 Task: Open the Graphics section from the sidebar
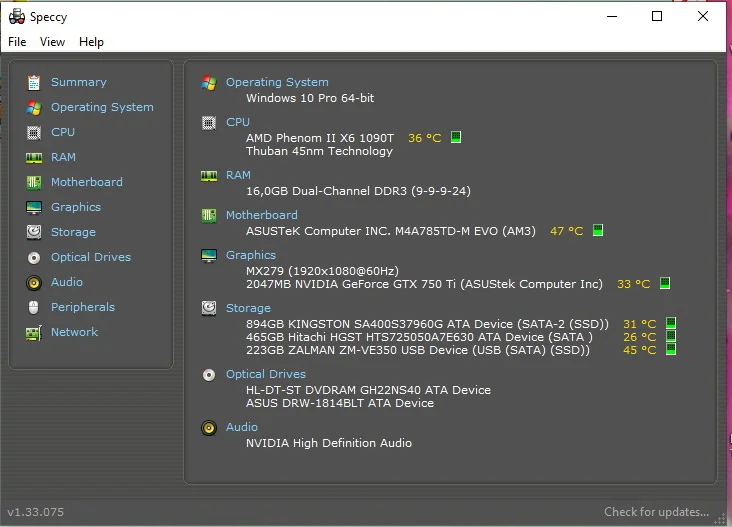click(76, 207)
